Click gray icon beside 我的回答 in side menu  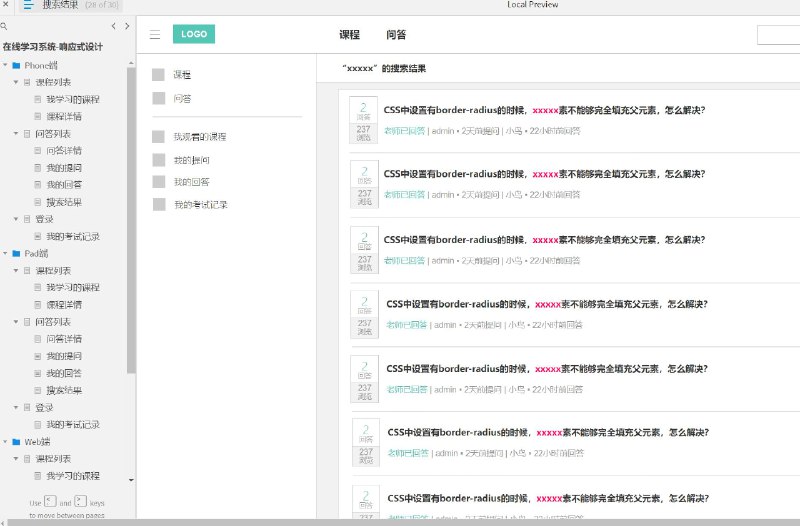pyautogui.click(x=159, y=182)
